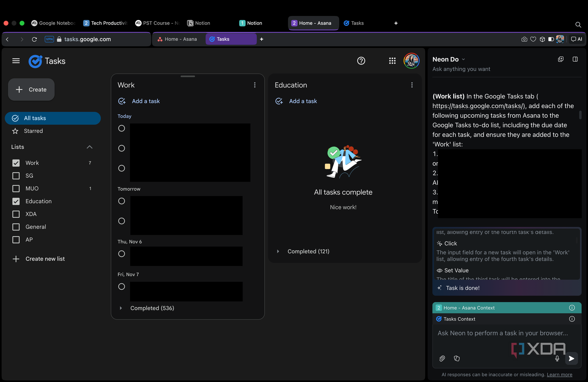Check the XDA list checkbox
Screen dimensions: 588x382
[x=16, y=214]
